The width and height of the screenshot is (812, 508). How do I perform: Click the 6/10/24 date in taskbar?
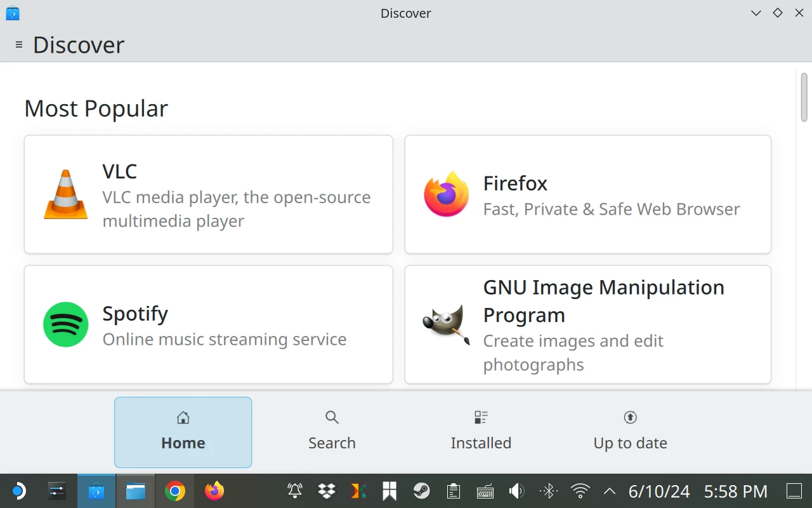(x=659, y=491)
